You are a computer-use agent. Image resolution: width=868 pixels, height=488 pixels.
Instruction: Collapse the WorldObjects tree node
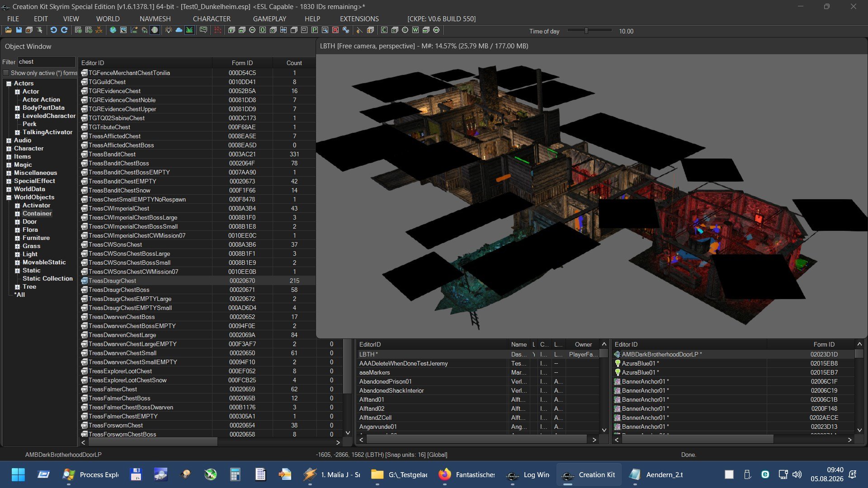click(9, 197)
